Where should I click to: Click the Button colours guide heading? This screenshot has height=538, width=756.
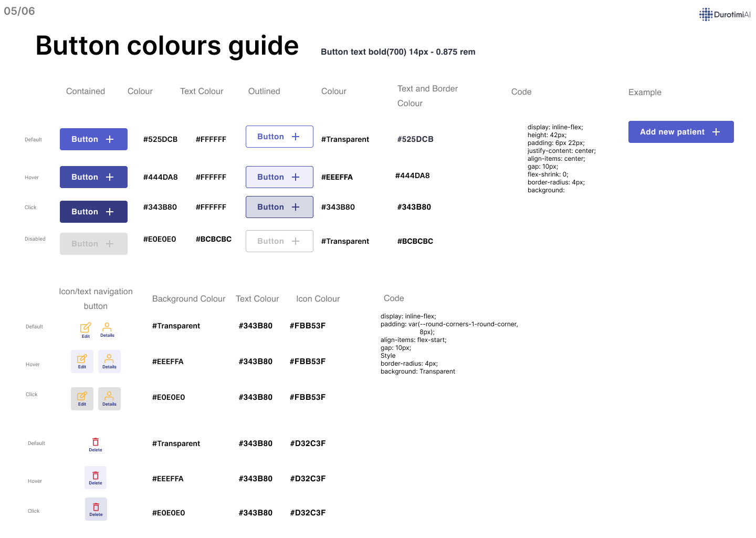click(x=166, y=46)
